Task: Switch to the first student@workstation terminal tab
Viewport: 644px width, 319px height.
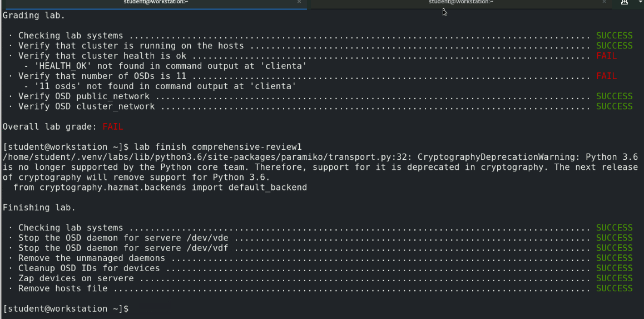Action: (150, 2)
